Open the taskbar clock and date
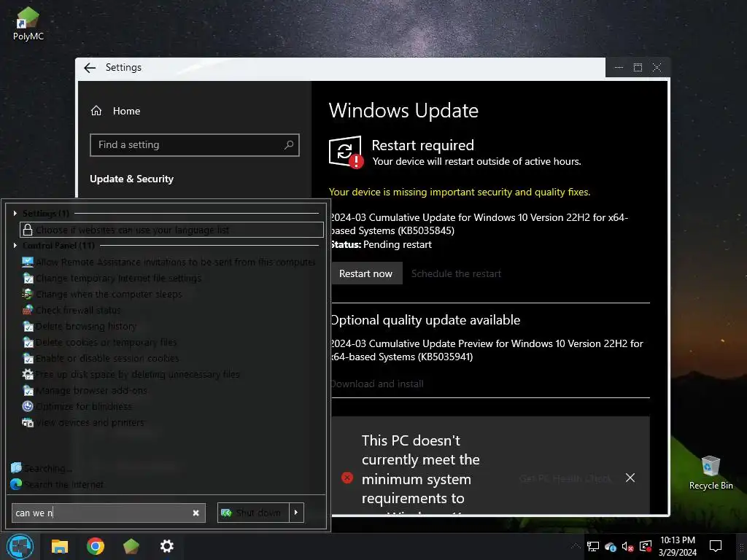Image resolution: width=747 pixels, height=560 pixels. [678, 546]
